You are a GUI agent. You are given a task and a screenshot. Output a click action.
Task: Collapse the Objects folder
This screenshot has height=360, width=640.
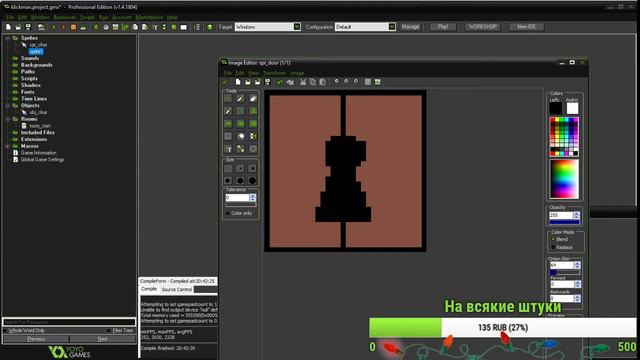pyautogui.click(x=7, y=105)
